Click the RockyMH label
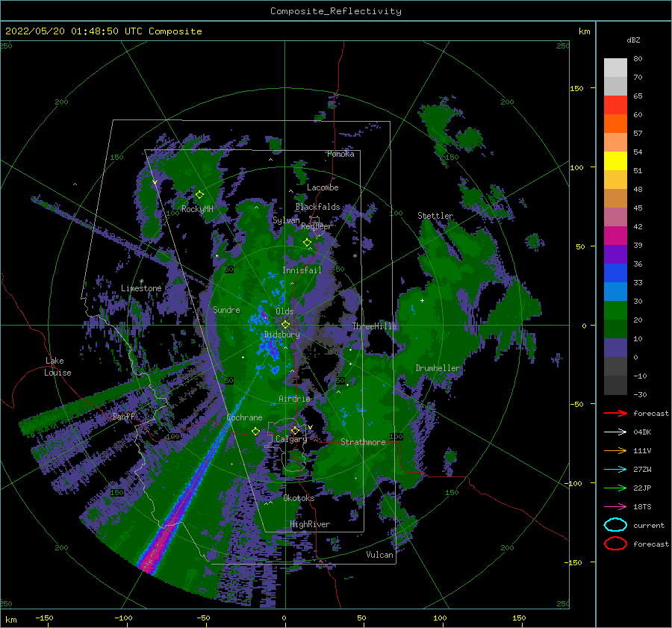Viewport: 672px width, 628px height. [197, 209]
